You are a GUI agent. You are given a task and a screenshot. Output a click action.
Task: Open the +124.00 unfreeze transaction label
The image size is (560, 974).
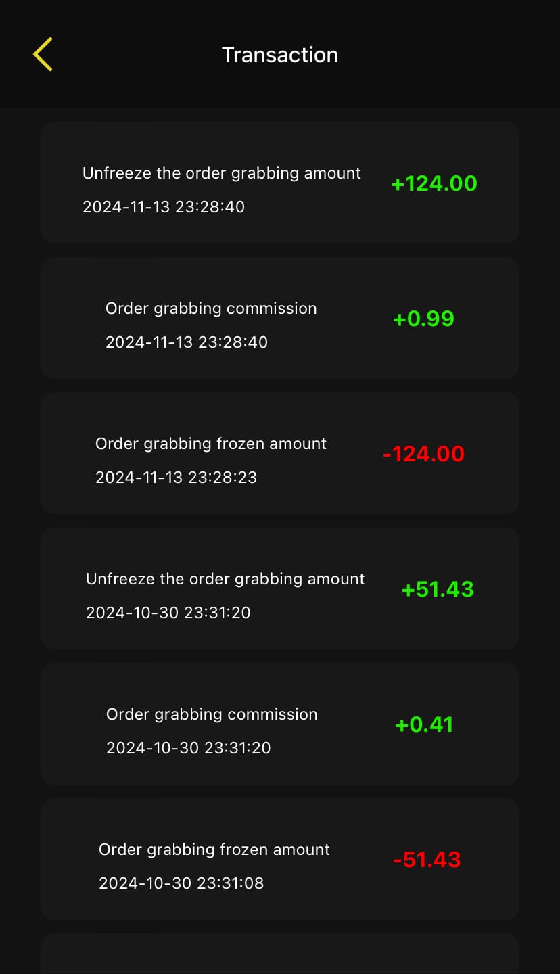point(222,173)
